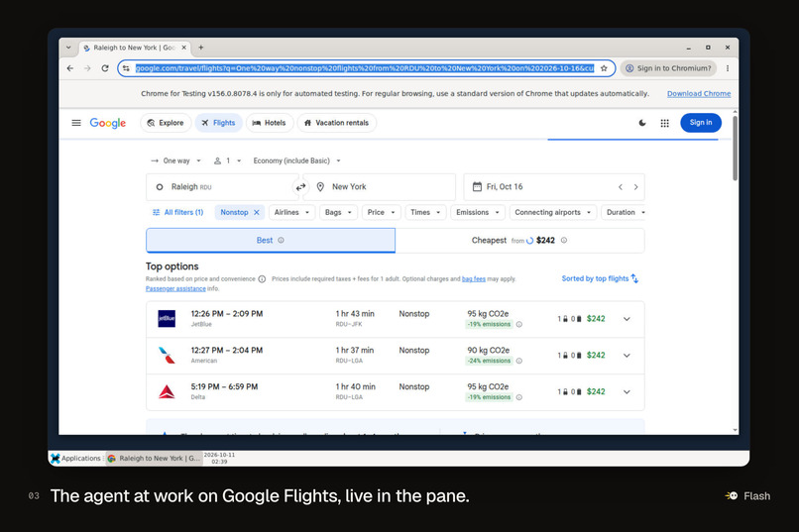Open the Price filter dropdown

[x=381, y=212]
